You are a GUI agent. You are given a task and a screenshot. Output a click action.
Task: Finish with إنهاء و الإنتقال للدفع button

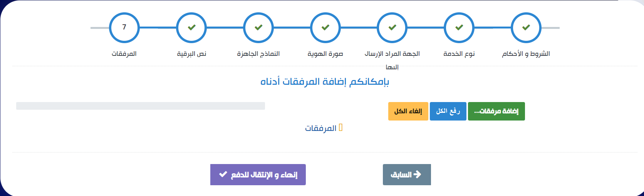coord(258,175)
